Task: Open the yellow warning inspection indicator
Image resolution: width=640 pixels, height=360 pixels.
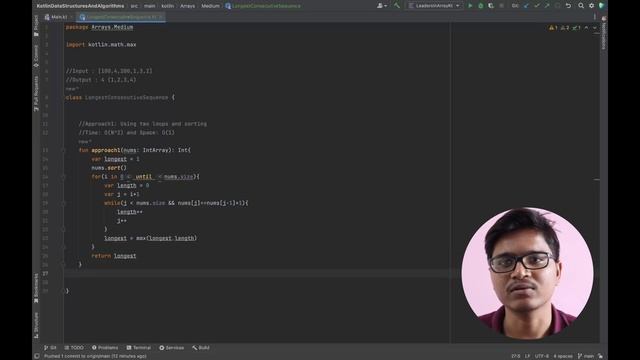Action: click(x=553, y=28)
